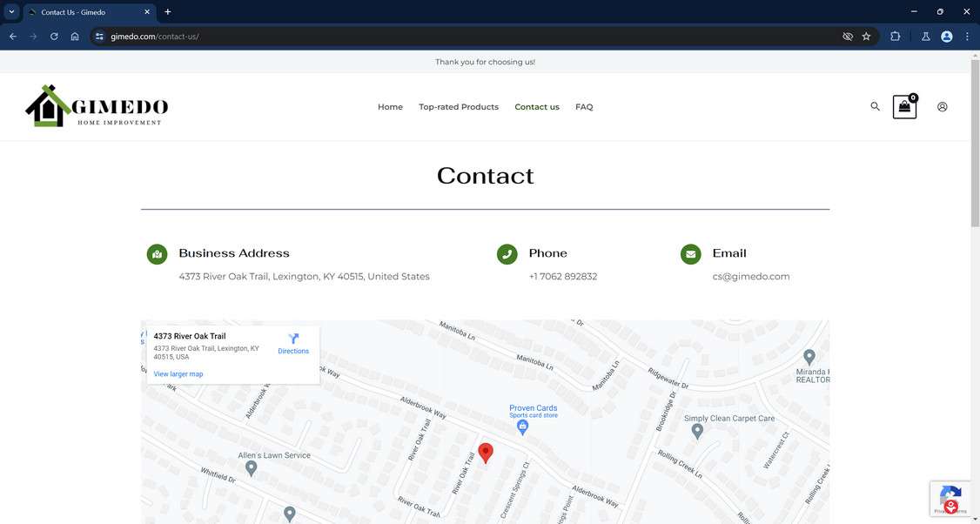Click the green Email envelope icon
This screenshot has width=980, height=524.
coord(691,254)
